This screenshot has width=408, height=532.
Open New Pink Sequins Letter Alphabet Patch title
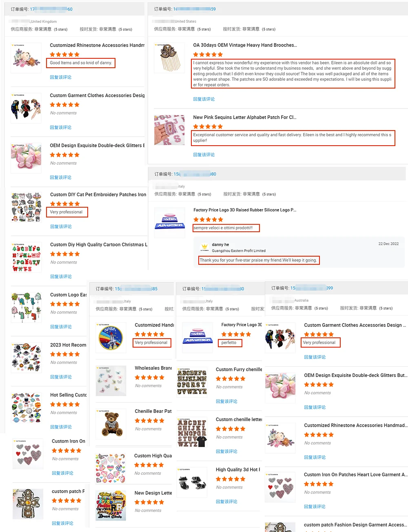(x=245, y=117)
